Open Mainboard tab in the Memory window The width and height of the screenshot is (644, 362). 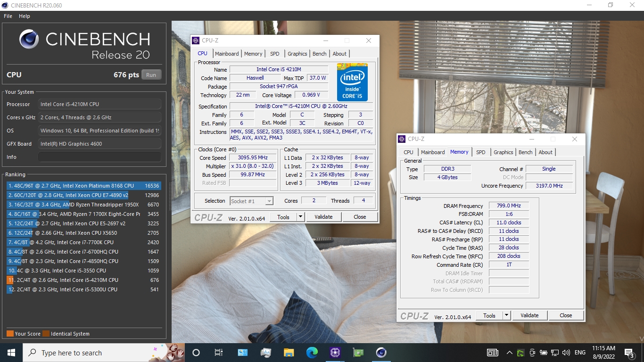pos(433,152)
